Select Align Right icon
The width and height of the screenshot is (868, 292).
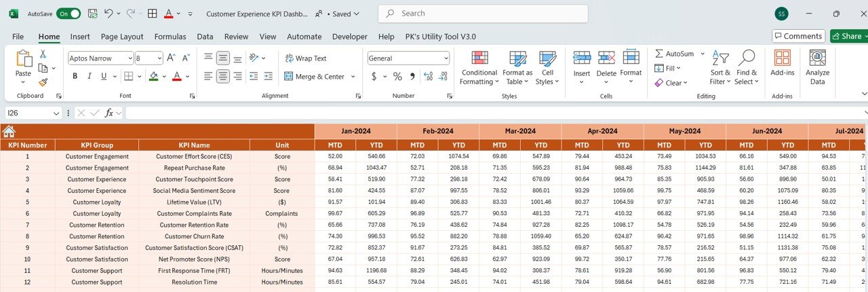click(238, 76)
